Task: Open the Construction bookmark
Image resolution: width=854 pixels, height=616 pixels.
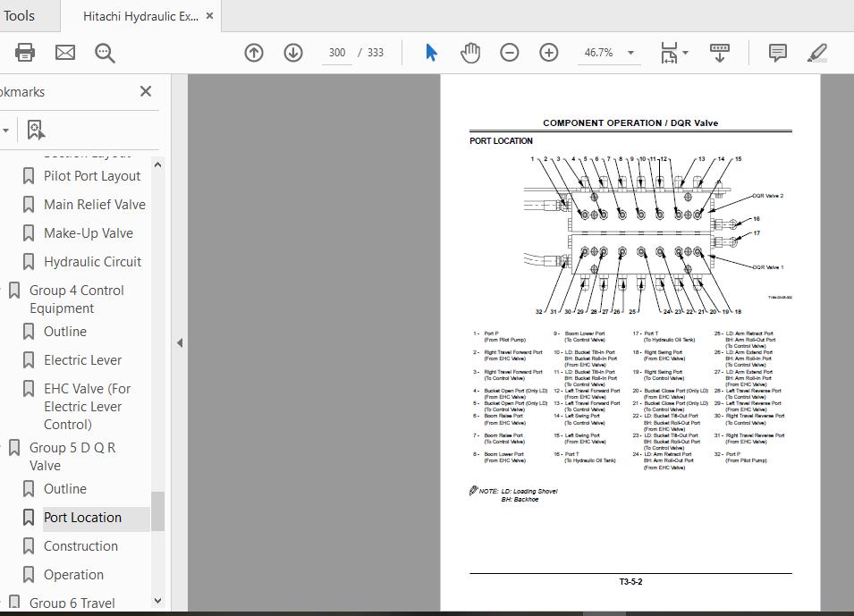Action: [x=80, y=545]
